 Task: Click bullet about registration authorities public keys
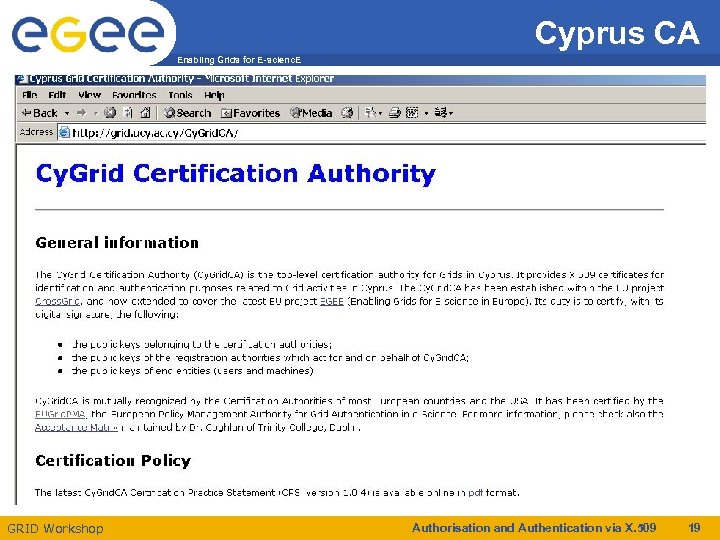270,358
